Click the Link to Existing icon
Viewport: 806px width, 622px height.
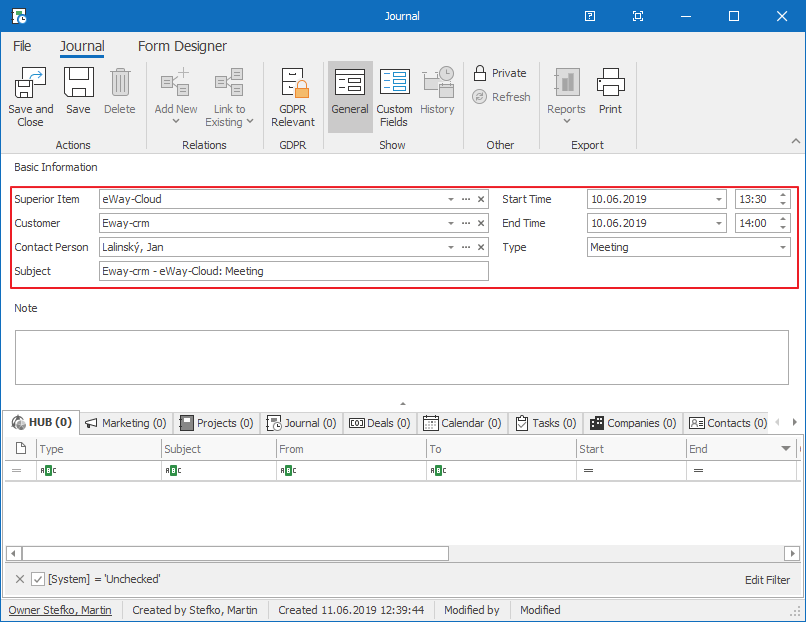229,83
